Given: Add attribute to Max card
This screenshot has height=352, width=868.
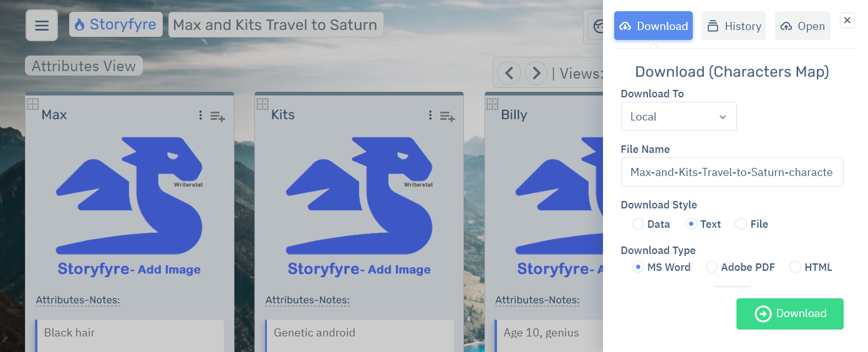Looking at the screenshot, I should (218, 116).
